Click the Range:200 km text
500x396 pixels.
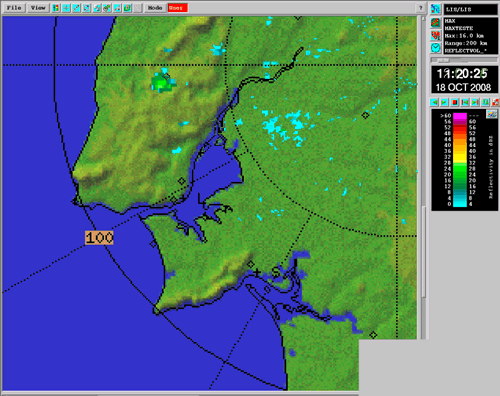tap(466, 43)
